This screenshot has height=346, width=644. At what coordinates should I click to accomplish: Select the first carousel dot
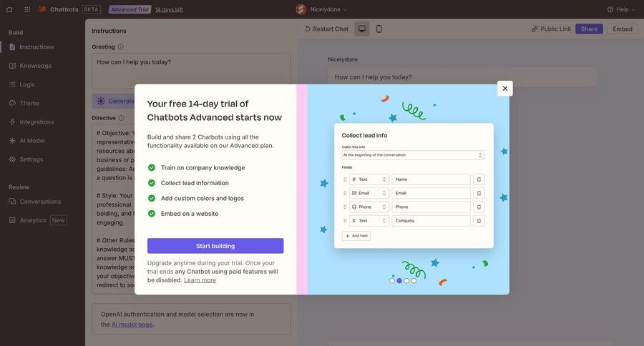pyautogui.click(x=392, y=281)
